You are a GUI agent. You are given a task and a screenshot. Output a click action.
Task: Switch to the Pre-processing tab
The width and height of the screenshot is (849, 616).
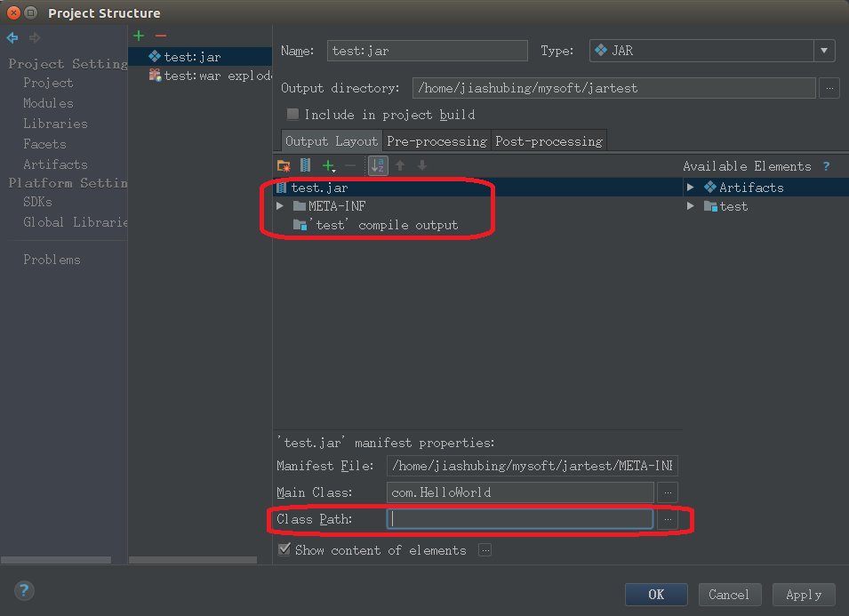(x=437, y=141)
